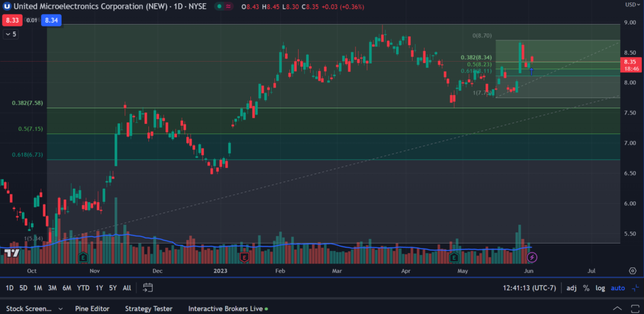Viewport: 644px width, 314px height.
Task: Click the UMC symbol logo icon
Action: [x=6, y=6]
